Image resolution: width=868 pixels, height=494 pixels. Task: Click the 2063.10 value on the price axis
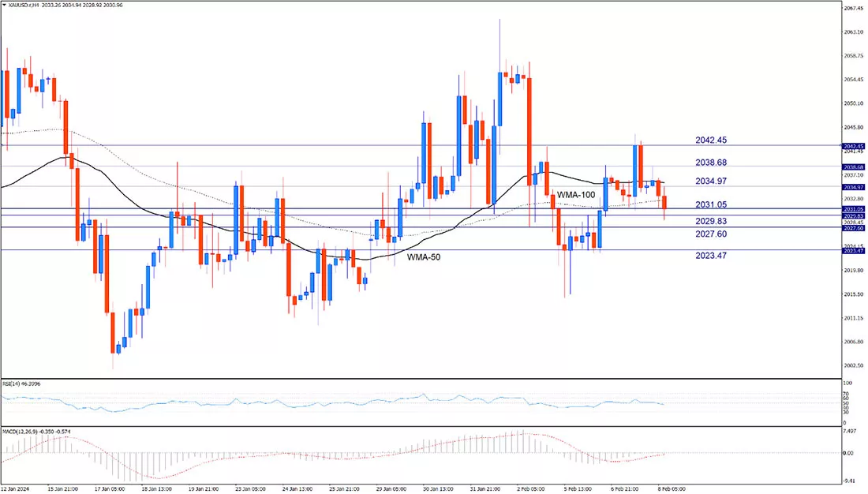coord(854,32)
